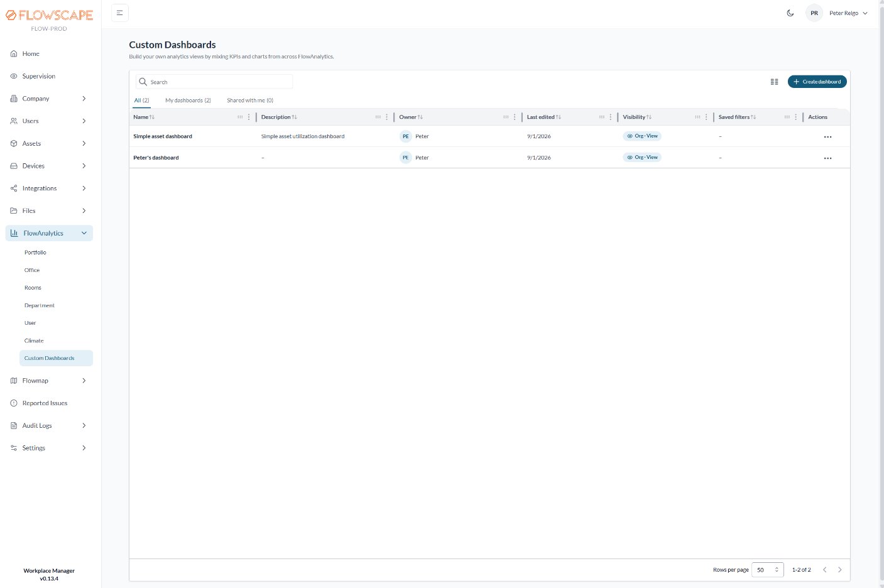Screen dimensions: 884x588
Task: Switch to My dashboards tab
Action: click(188, 101)
